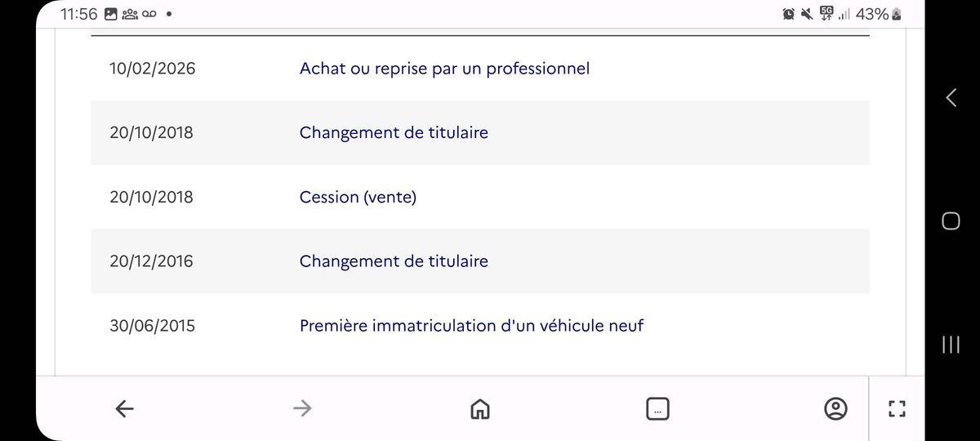980x441 pixels.
Task: Select "Achat ou reprise par un professionnel"
Action: pos(444,69)
